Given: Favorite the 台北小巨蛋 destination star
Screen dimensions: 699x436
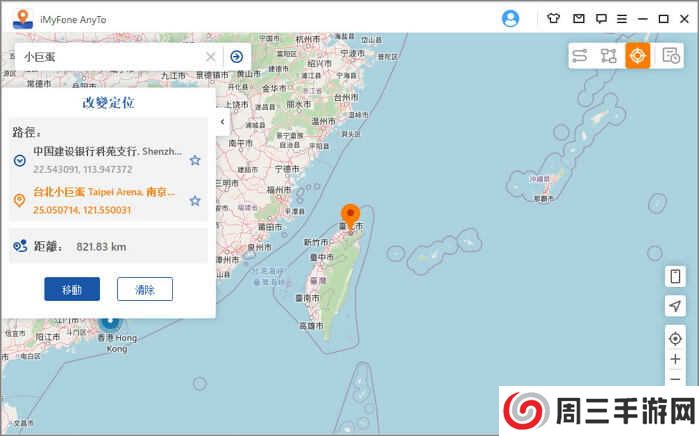Looking at the screenshot, I should click(x=195, y=201).
